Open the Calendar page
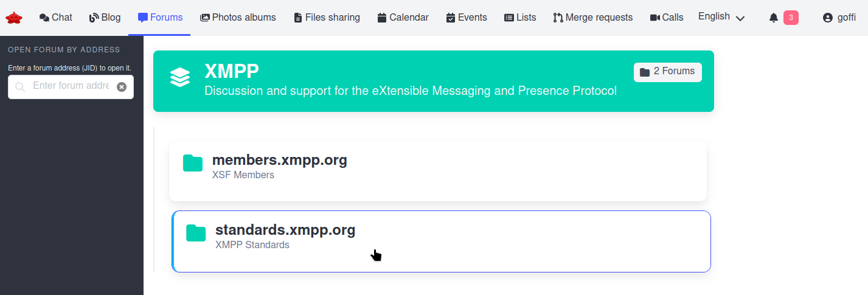 coord(403,18)
